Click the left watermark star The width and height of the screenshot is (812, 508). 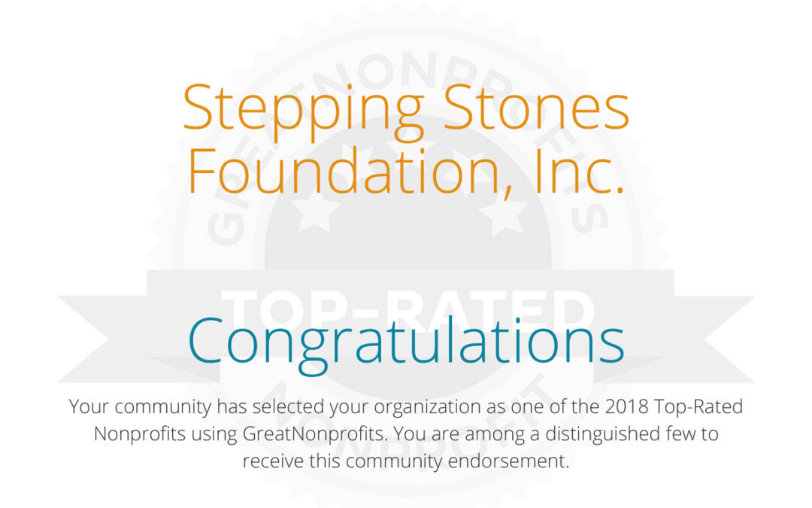coord(315,211)
